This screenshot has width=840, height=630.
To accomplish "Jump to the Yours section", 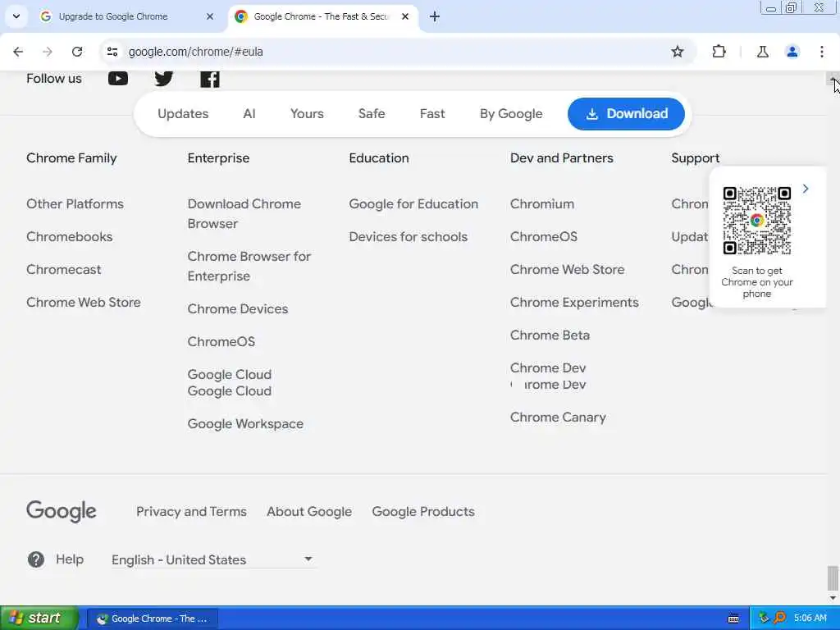I will [307, 113].
